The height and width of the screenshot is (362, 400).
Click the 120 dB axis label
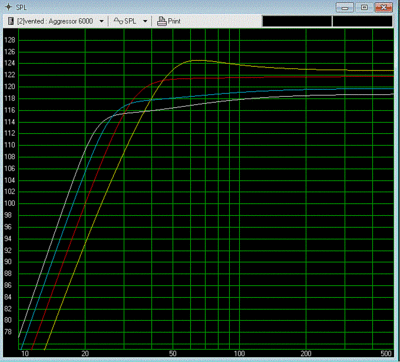tap(9, 87)
